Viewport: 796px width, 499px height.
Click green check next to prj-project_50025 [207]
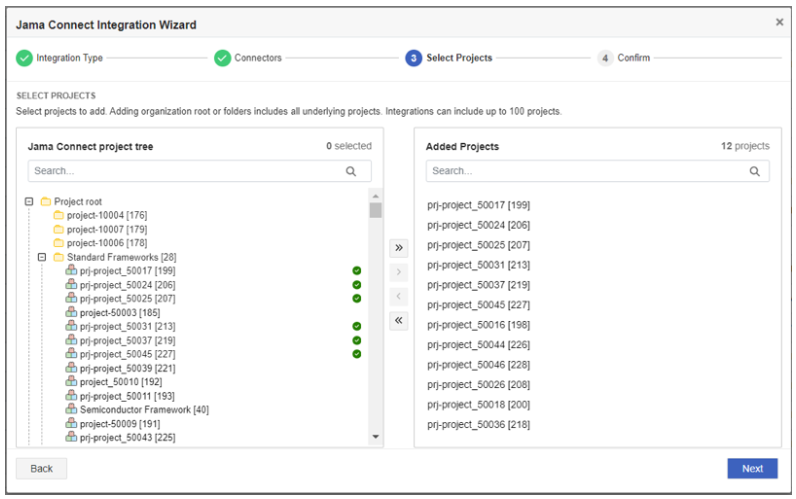(x=357, y=298)
